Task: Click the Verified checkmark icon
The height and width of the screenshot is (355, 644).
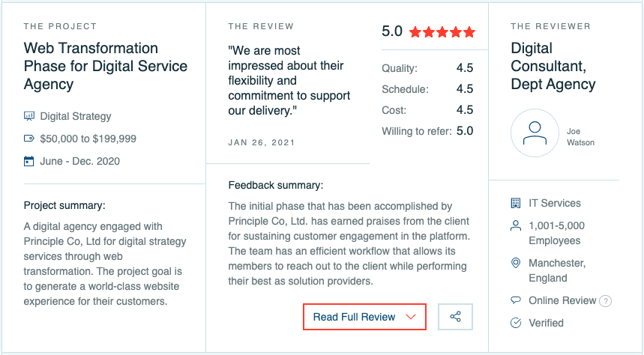Action: [x=516, y=323]
